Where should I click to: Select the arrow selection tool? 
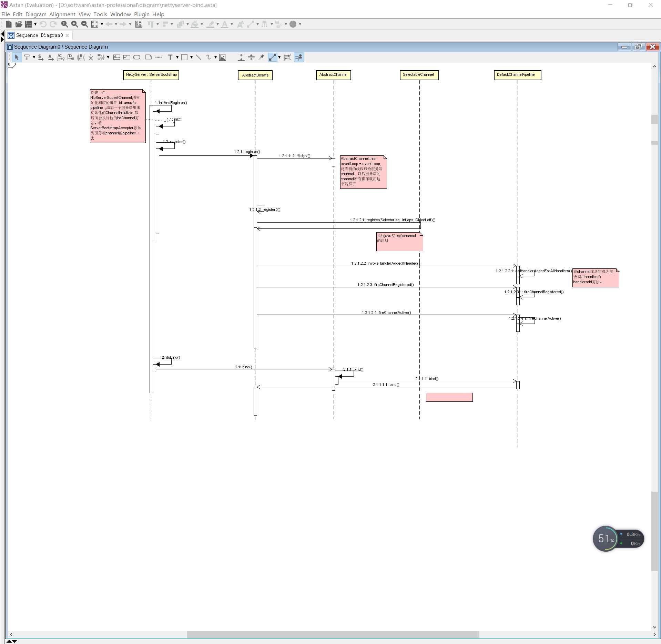tap(17, 57)
